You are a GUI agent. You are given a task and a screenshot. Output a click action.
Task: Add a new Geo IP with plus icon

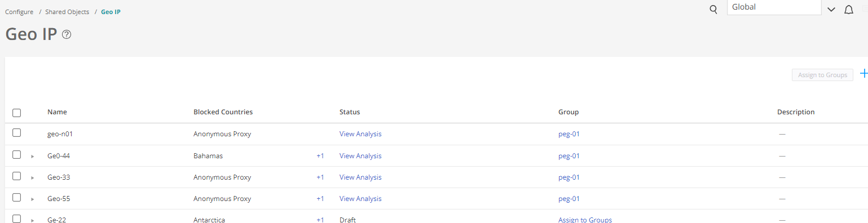coord(863,73)
